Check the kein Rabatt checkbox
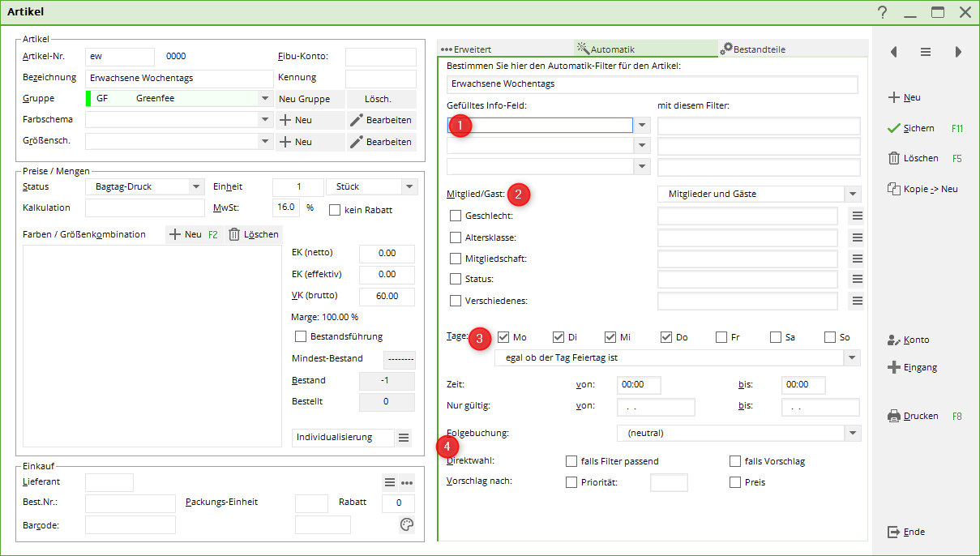980x556 pixels. pyautogui.click(x=335, y=210)
